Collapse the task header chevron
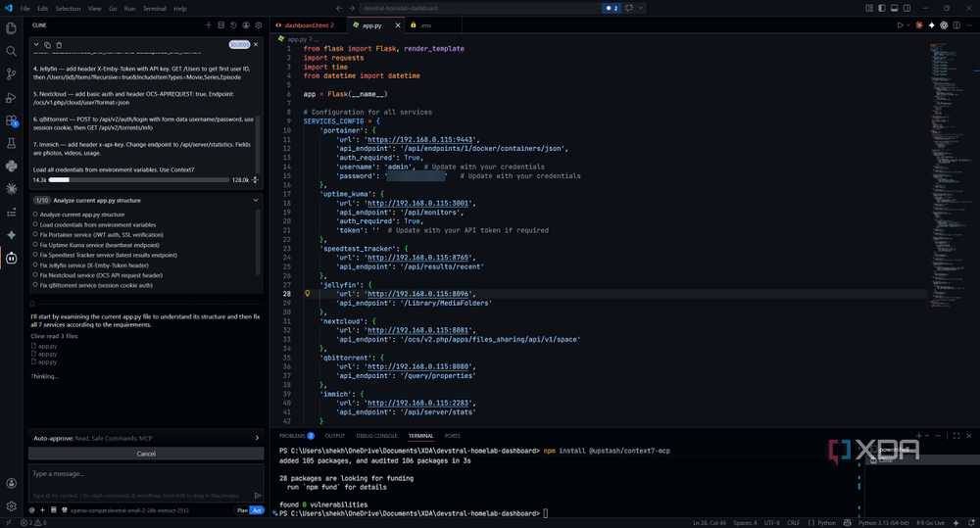980x528 pixels. (36, 44)
